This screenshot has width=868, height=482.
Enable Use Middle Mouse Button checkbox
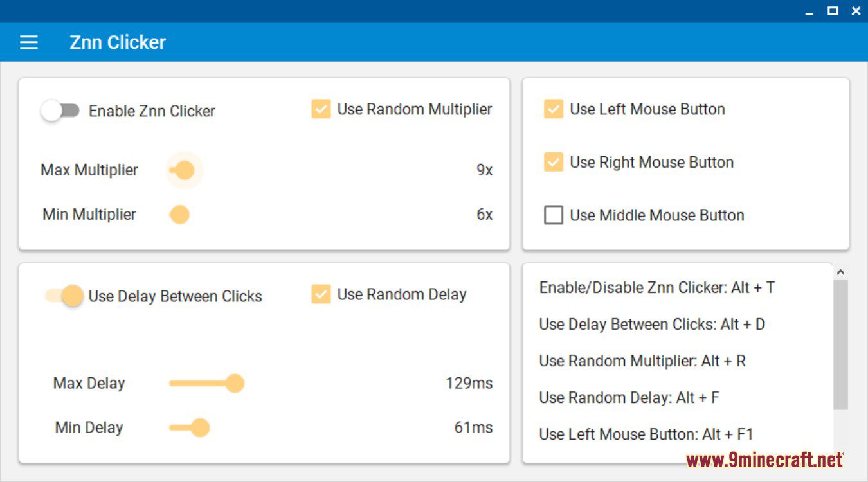click(553, 215)
